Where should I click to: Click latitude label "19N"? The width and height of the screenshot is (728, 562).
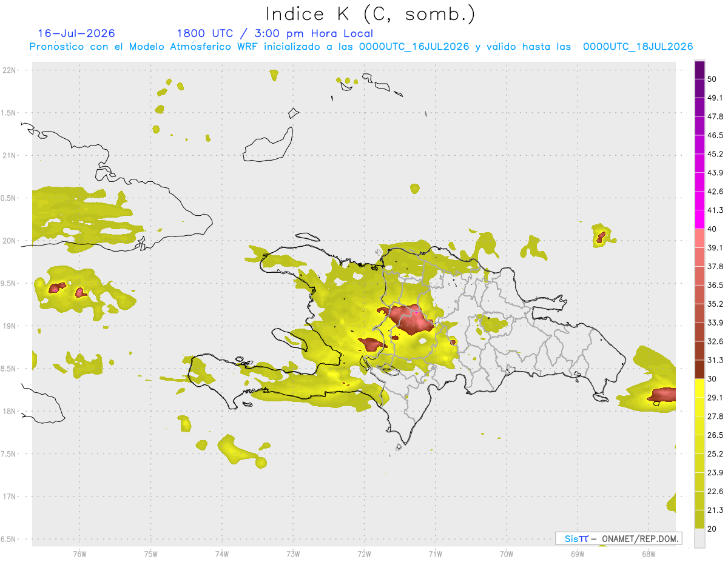tap(10, 326)
